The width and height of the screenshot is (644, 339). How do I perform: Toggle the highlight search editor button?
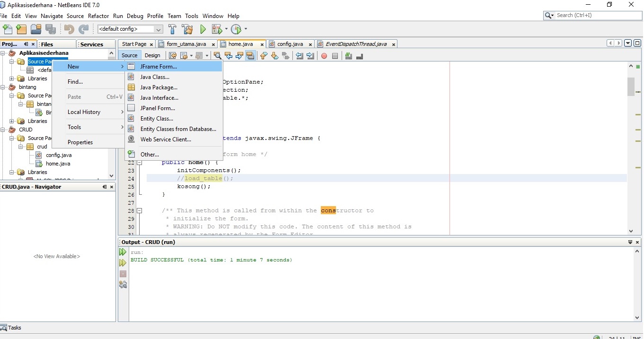[250, 56]
